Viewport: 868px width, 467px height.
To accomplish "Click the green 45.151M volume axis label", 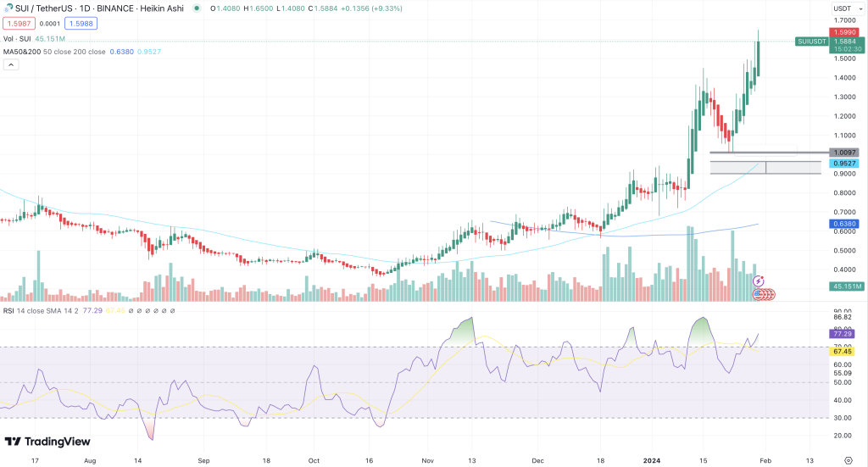I will (847, 286).
